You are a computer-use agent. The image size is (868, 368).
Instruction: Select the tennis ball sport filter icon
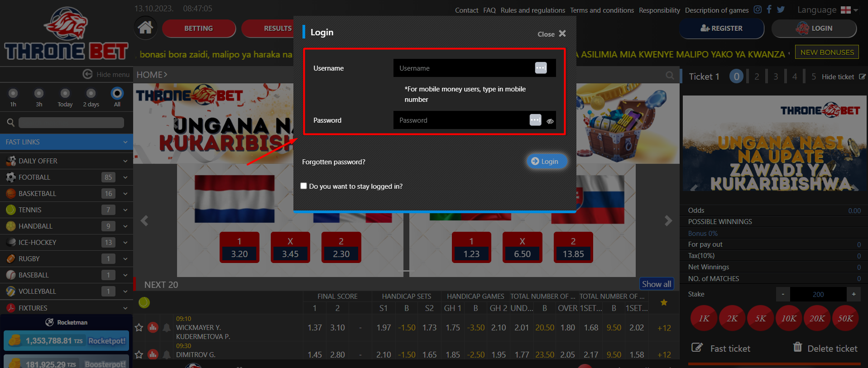(144, 302)
